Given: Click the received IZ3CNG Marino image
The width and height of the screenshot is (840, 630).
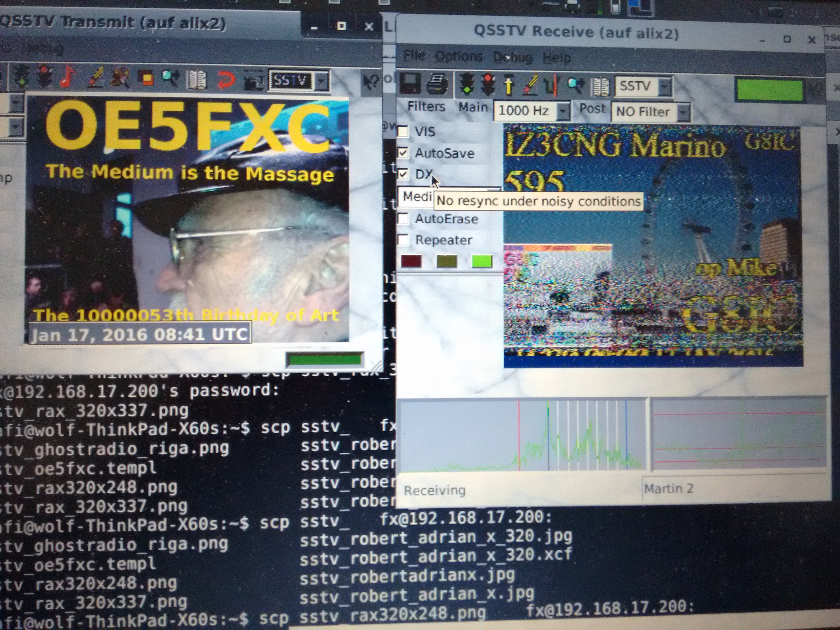Looking at the screenshot, I should click(653, 246).
